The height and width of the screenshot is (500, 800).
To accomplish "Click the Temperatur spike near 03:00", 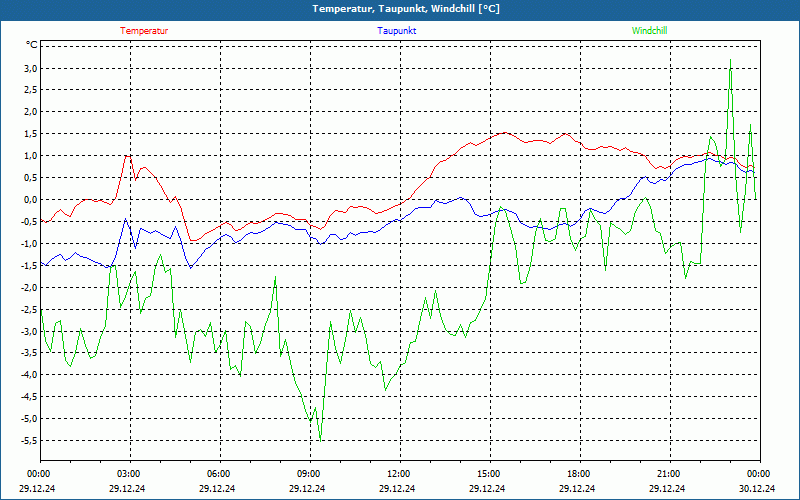I will pos(128,156).
